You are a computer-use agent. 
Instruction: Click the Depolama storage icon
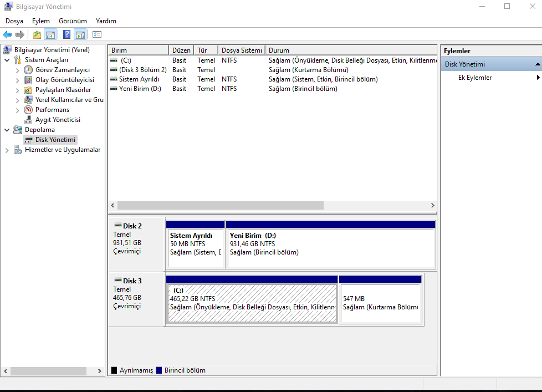[18, 130]
